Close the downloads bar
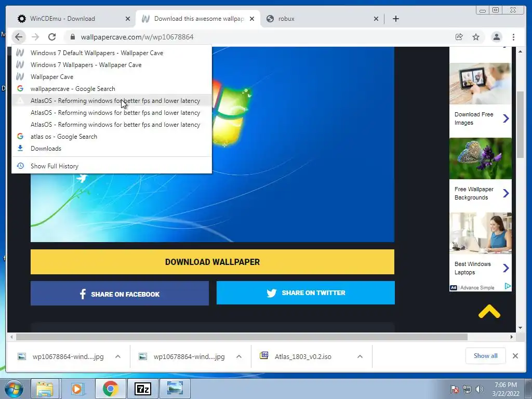The width and height of the screenshot is (532, 399). coord(515,356)
